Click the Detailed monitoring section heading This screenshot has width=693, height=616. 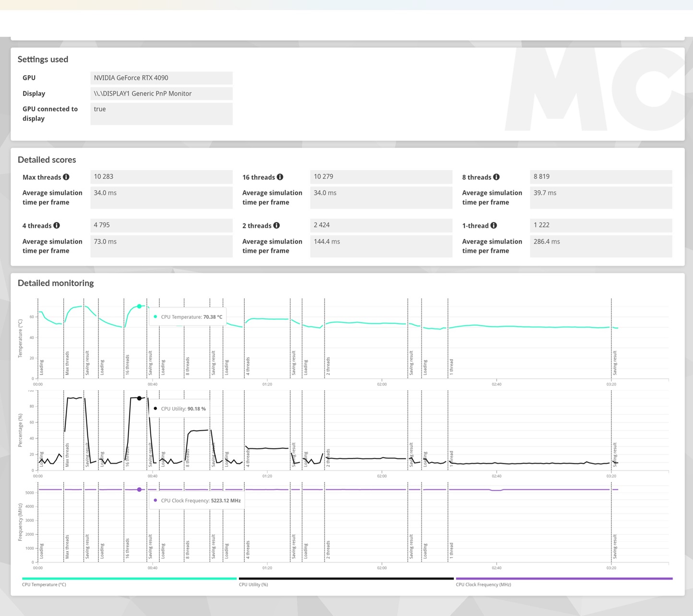click(56, 283)
